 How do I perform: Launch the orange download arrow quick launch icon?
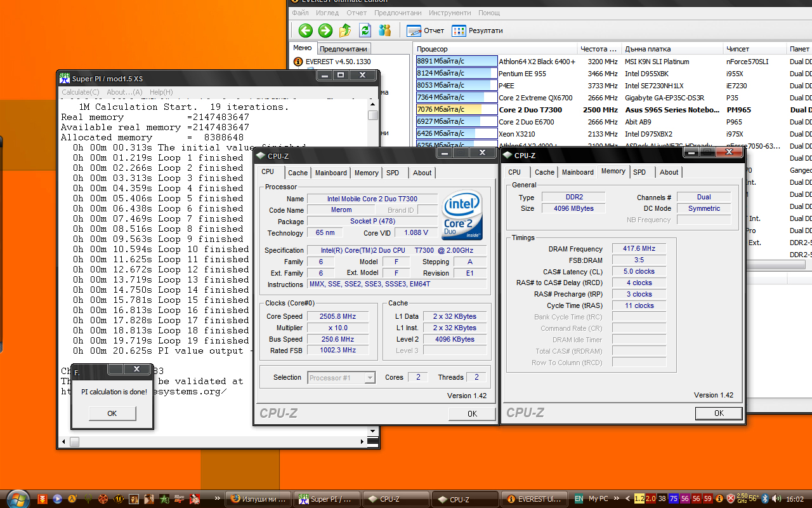click(42, 499)
